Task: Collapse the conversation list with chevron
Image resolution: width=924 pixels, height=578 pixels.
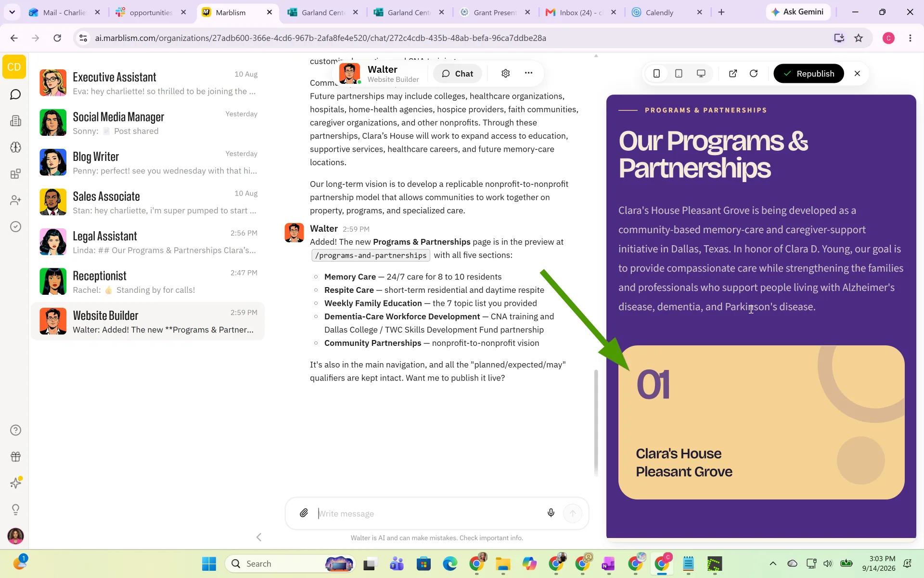Action: (259, 537)
